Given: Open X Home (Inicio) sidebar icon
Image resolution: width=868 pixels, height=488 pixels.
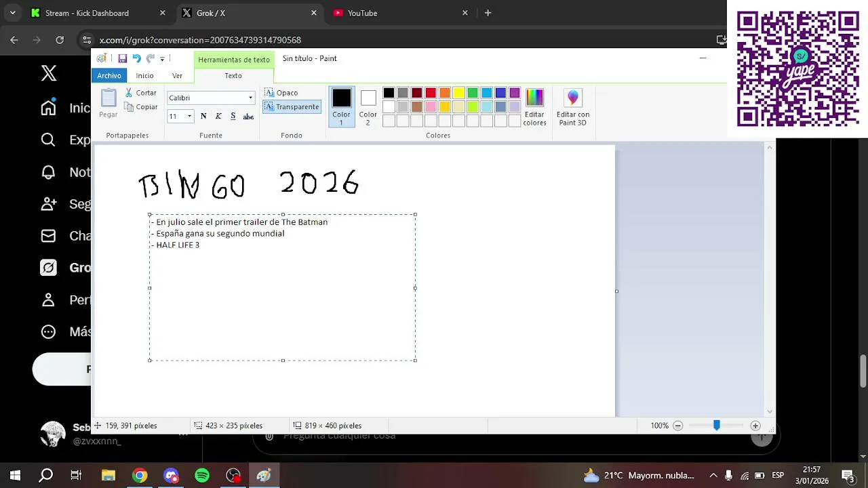Looking at the screenshot, I should click(x=48, y=108).
